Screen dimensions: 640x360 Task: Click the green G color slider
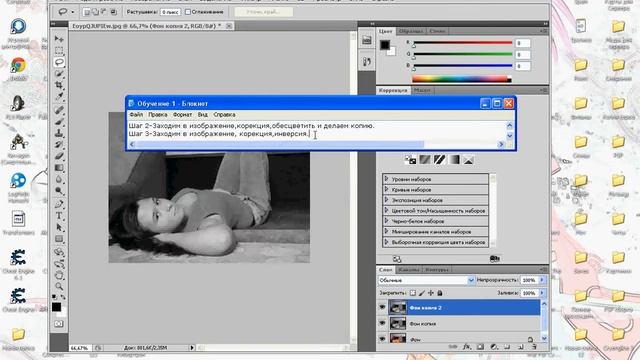(463, 54)
